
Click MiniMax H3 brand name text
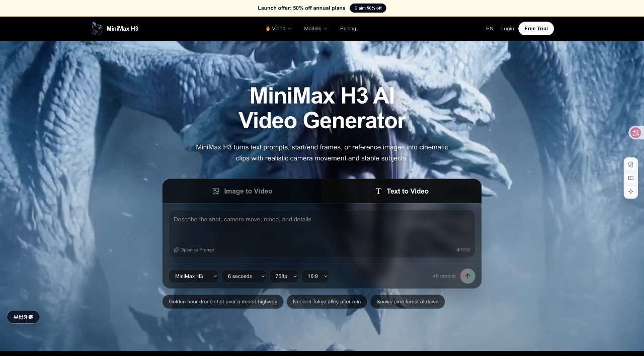(122, 29)
